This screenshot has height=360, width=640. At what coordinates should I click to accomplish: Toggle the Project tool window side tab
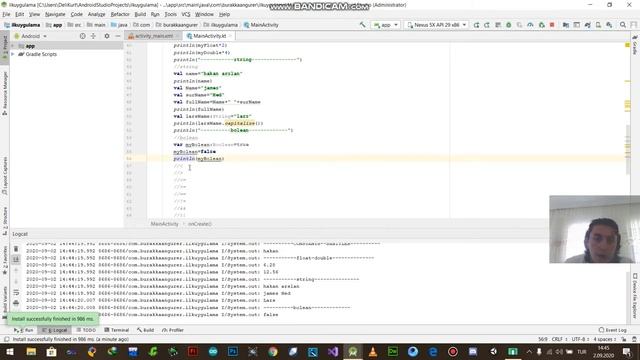pos(5,48)
